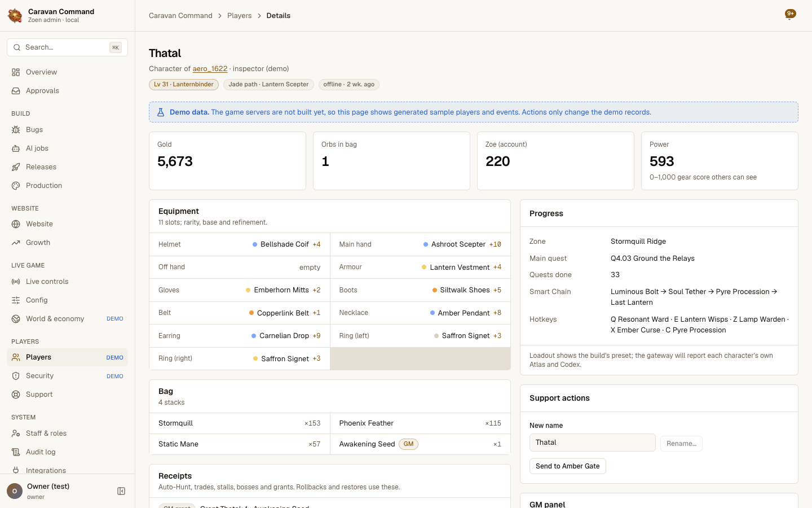Image resolution: width=812 pixels, height=508 pixels.
Task: Click the AI jobs robot icon
Action: 16,148
